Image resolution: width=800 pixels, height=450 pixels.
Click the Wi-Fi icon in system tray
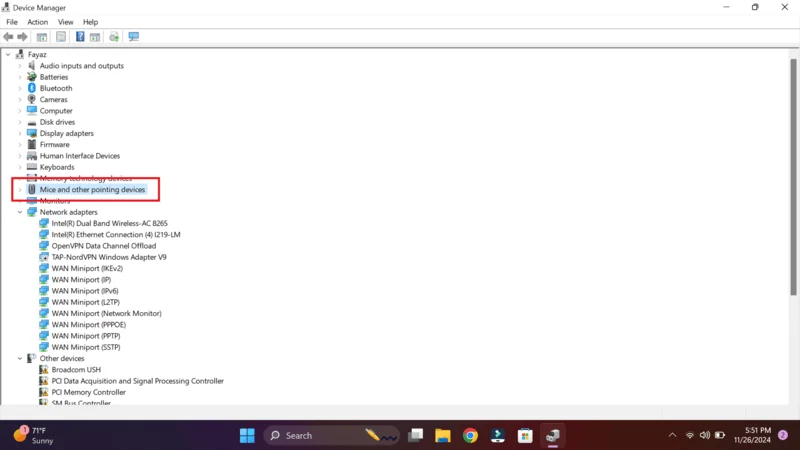pos(690,435)
